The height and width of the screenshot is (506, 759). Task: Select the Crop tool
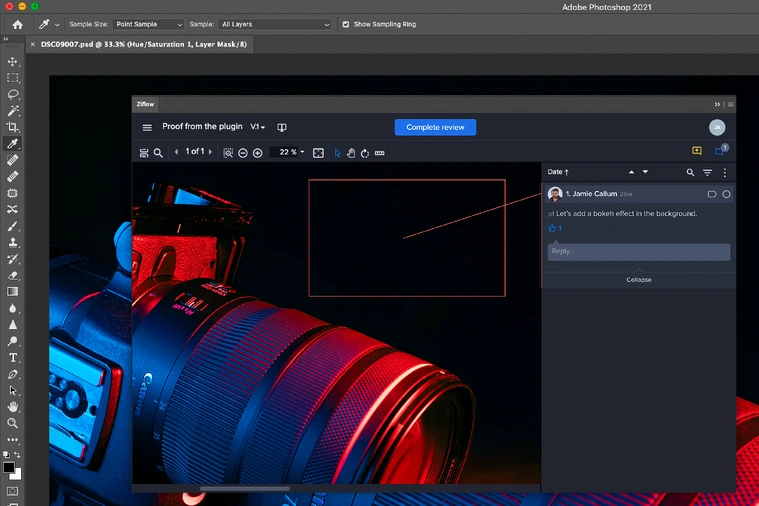(x=13, y=127)
